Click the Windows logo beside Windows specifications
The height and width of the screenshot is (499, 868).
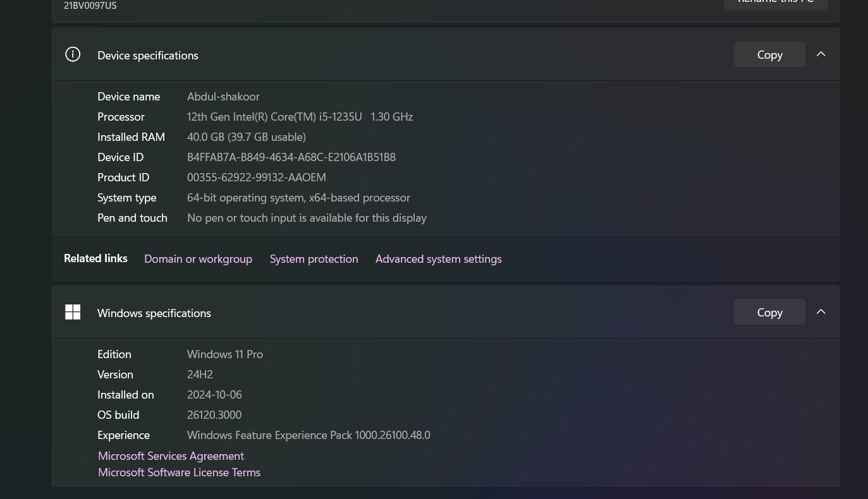coord(73,312)
